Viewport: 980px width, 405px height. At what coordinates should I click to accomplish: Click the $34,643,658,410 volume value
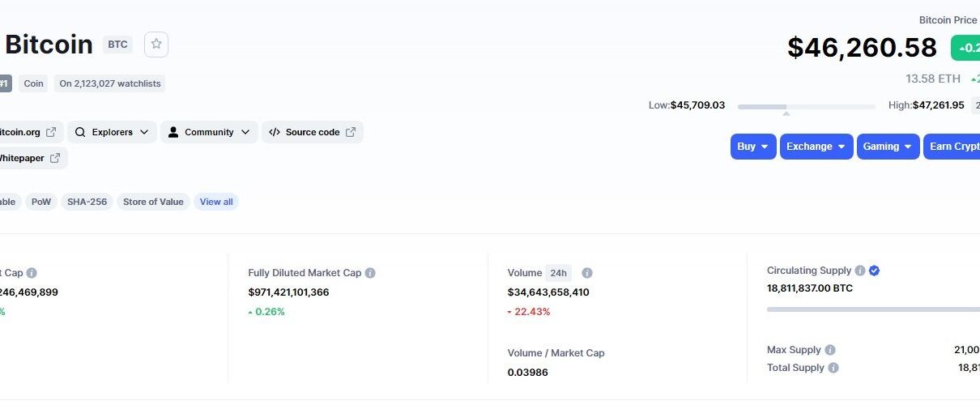[548, 292]
